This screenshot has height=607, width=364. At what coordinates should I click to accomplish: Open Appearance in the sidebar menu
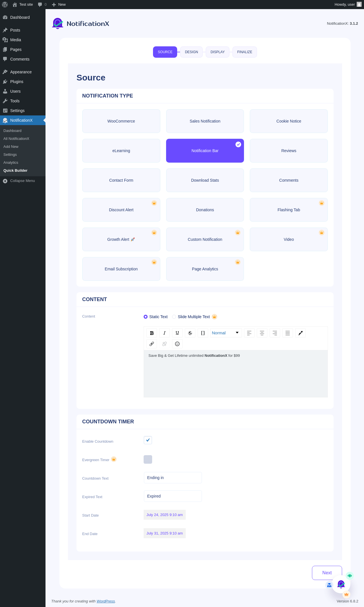pos(23,72)
